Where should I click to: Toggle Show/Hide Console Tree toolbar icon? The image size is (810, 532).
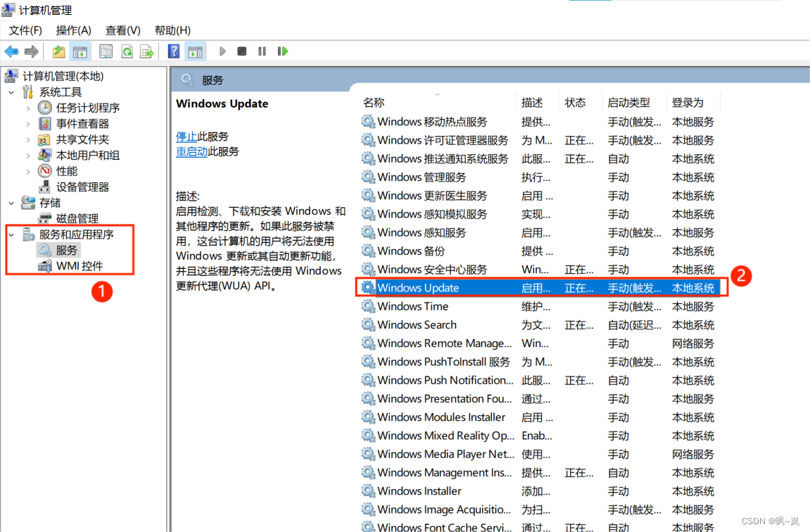tap(80, 51)
